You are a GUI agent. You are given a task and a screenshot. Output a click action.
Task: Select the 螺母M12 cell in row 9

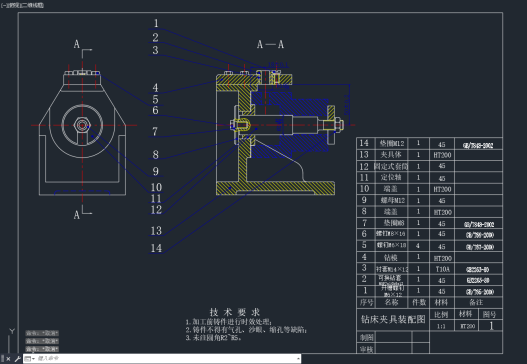392,200
